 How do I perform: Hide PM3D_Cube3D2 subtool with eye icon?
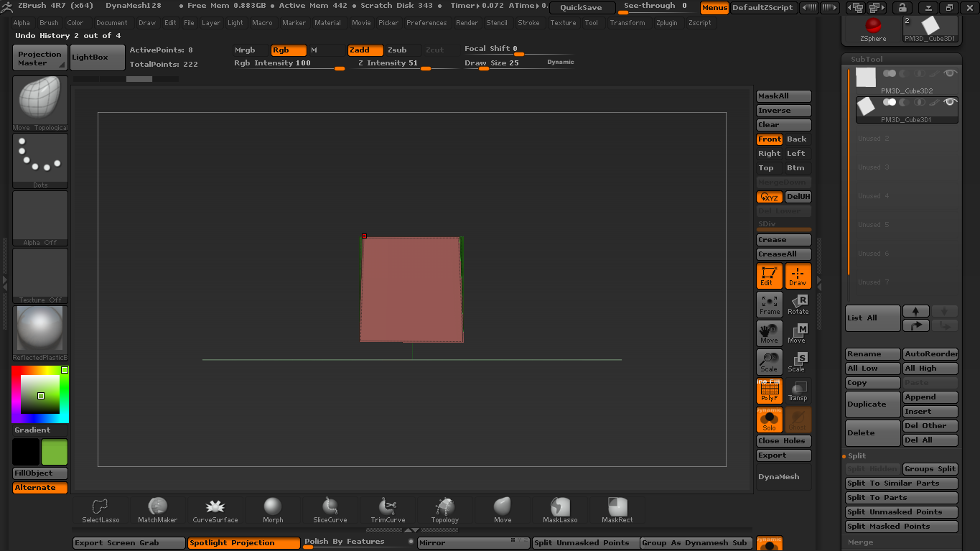pos(950,73)
